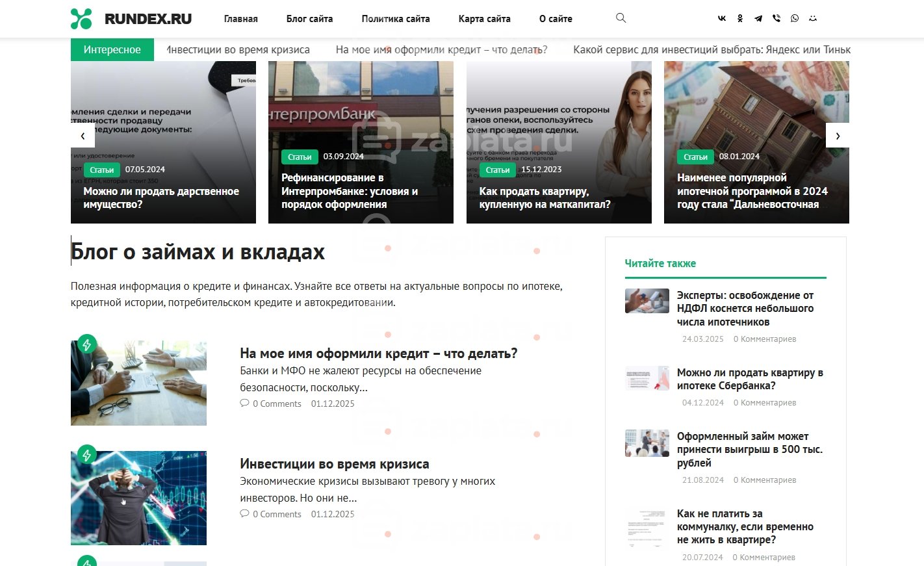Image resolution: width=924 pixels, height=566 pixels.
Task: Click 0 Комментариев dated 20.07.2024
Action: [764, 558]
